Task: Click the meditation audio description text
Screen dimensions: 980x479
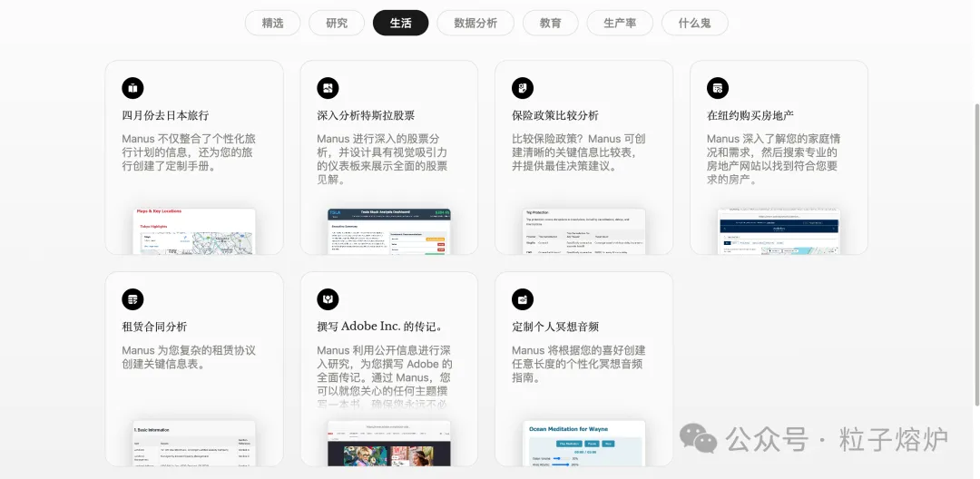Action: tap(579, 364)
